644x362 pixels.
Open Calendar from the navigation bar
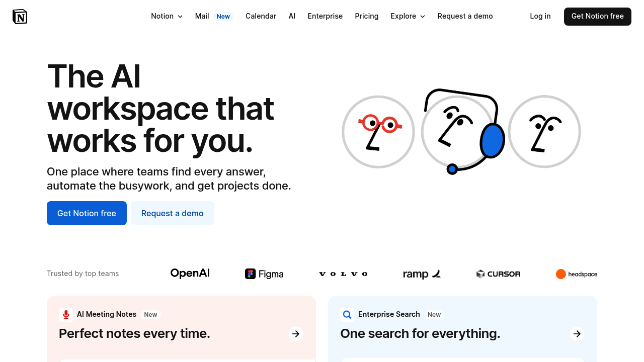coord(261,16)
